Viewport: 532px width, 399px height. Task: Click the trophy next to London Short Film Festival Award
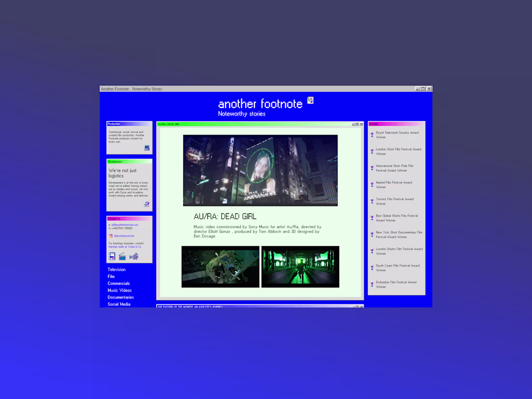[372, 151]
